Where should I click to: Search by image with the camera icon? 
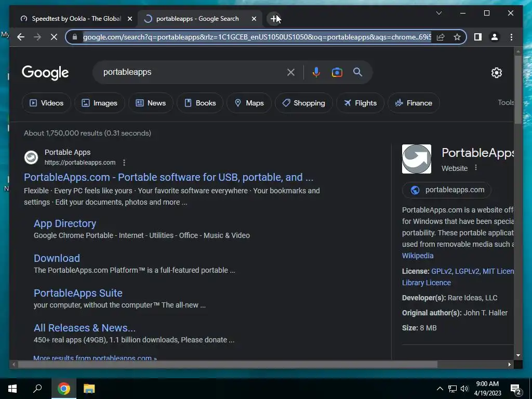(337, 72)
